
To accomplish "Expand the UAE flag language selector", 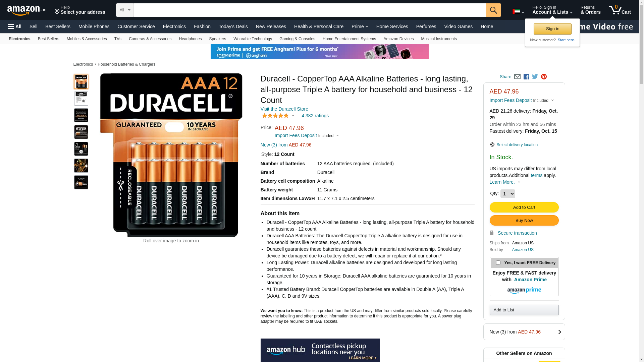I will 518,12.
